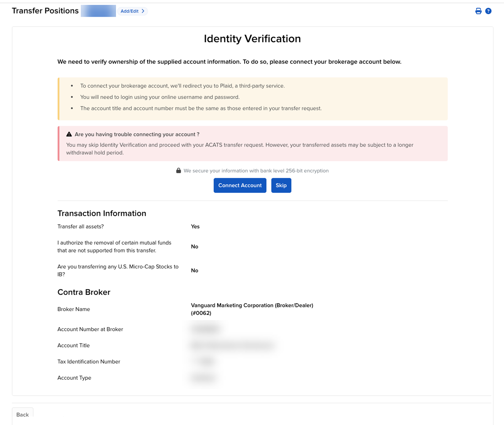Click the 256-bit encryption notice text

(256, 170)
